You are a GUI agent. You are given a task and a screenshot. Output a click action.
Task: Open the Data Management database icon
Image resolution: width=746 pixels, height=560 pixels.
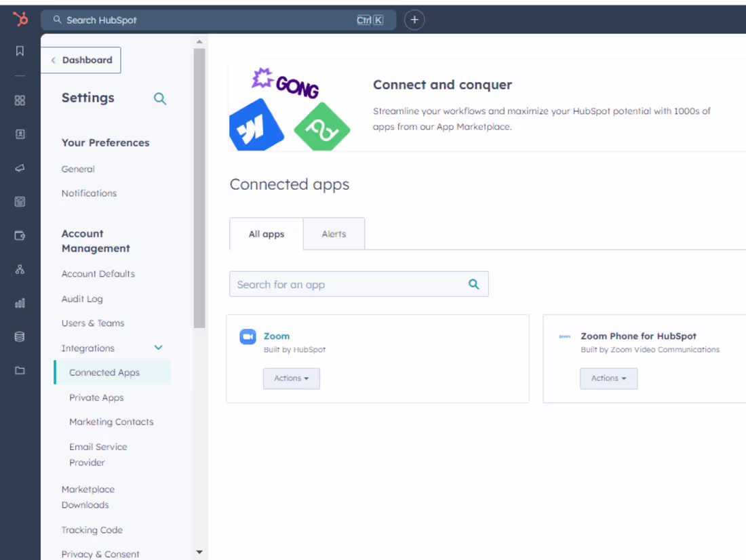20,336
